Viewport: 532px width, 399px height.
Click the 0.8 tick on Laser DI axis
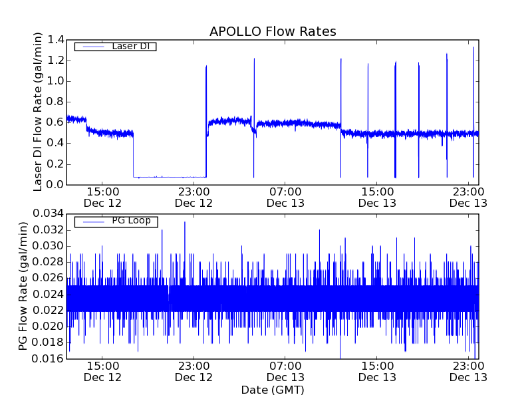(x=55, y=102)
